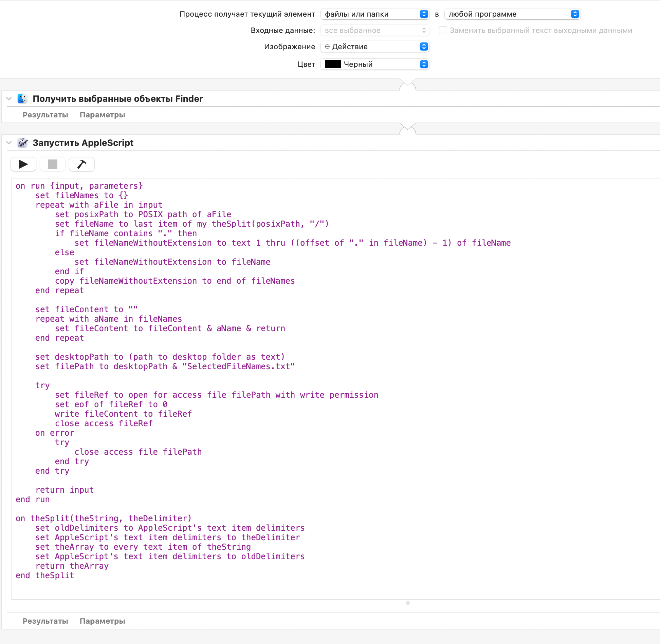This screenshot has width=660, height=644.
Task: Open Параметры under Finder action
Action: point(102,115)
